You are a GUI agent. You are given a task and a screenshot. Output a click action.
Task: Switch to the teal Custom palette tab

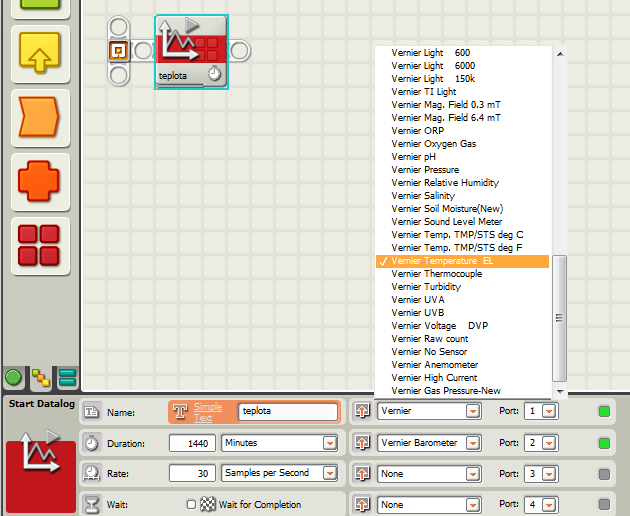click(67, 378)
